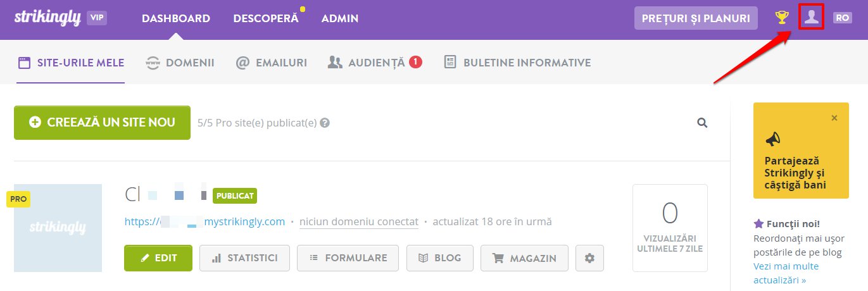The height and width of the screenshot is (291, 868).
Task: Close the yellow promotion card
Action: pyautogui.click(x=834, y=118)
